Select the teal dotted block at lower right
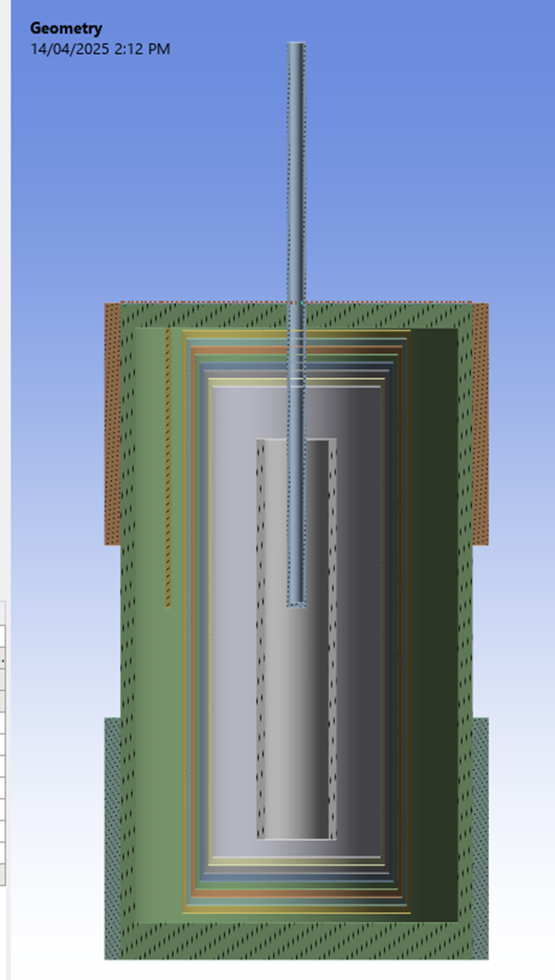Viewport: 555px width, 980px height. coord(480,837)
